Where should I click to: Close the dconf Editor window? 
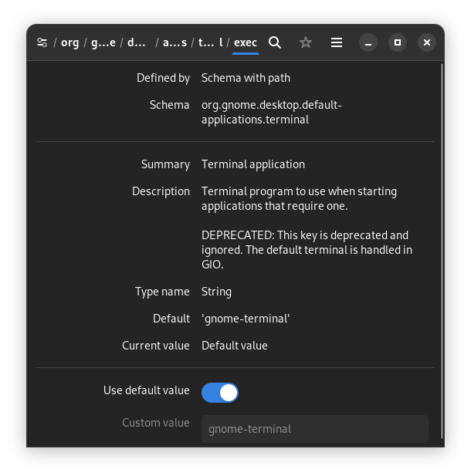(427, 42)
